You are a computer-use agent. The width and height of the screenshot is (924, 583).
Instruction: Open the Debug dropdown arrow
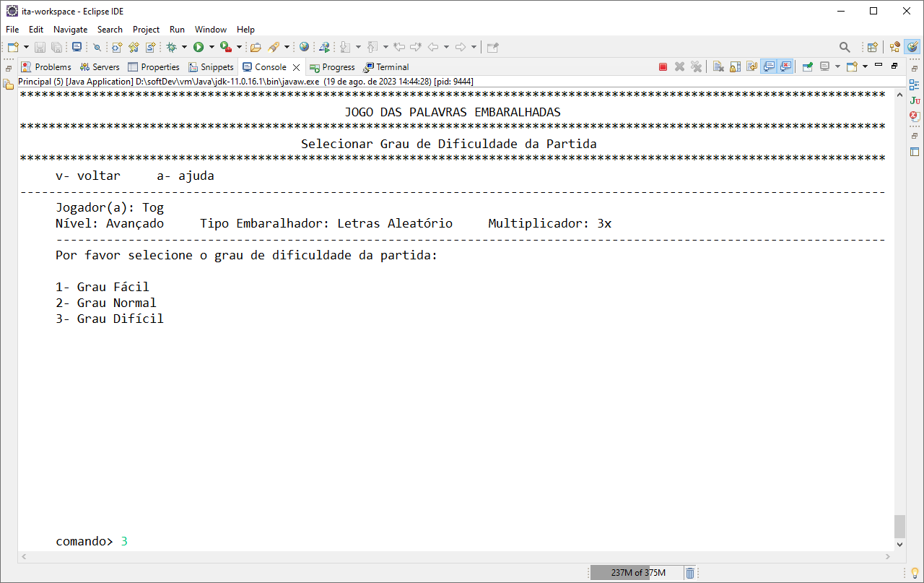[184, 47]
